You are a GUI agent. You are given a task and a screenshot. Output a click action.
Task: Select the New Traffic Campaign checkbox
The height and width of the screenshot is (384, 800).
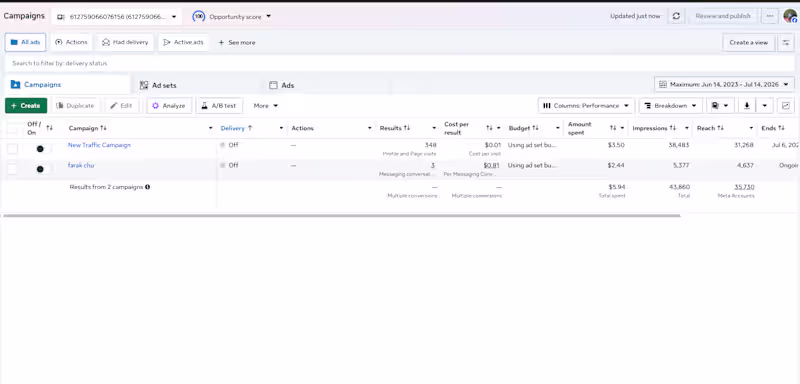[x=12, y=148]
